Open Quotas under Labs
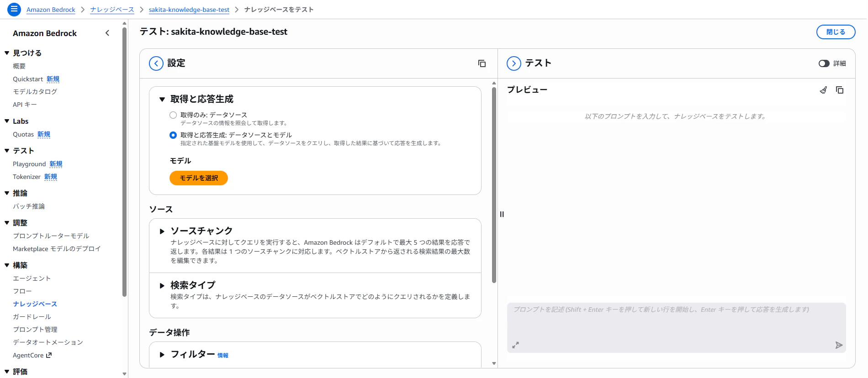Image resolution: width=868 pixels, height=378 pixels. 23,134
